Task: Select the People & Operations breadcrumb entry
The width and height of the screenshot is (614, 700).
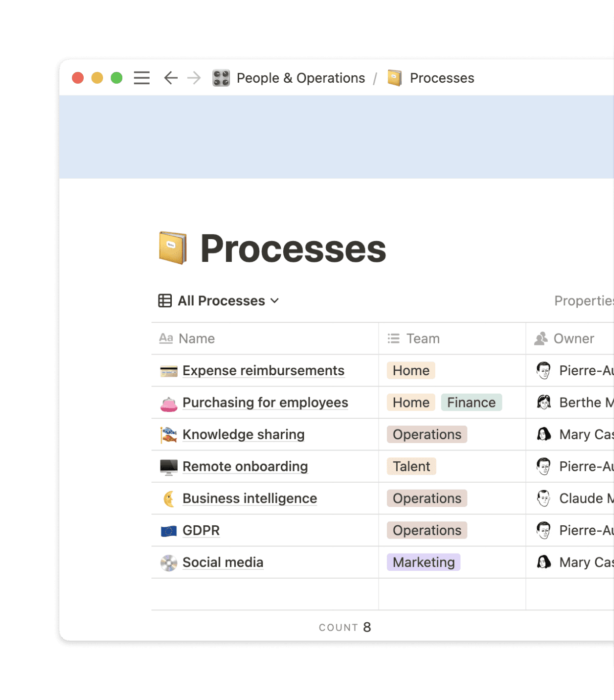Action: click(301, 78)
